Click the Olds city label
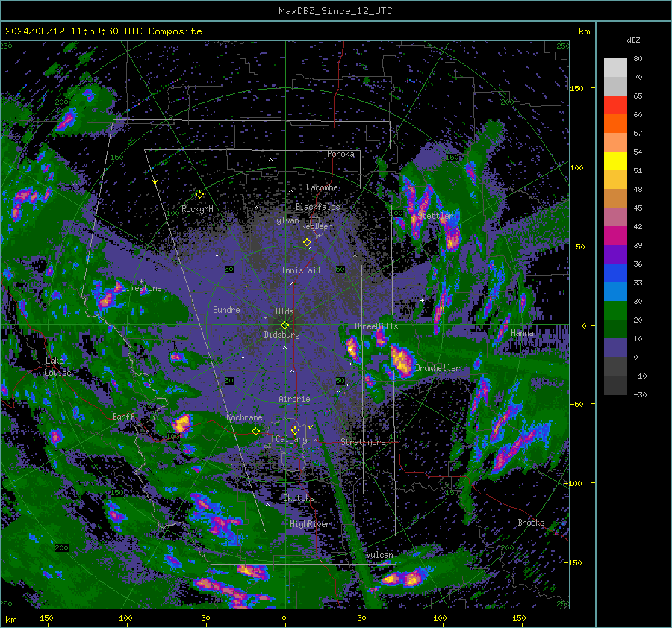The height and width of the screenshot is (628, 672). pos(284,311)
